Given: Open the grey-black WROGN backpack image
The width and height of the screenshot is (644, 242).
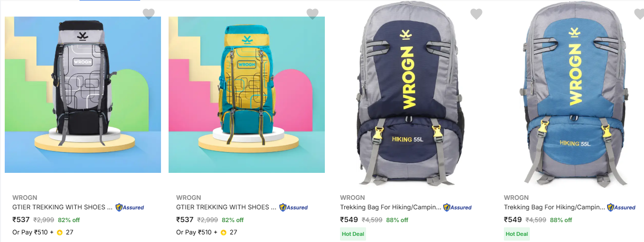Looking at the screenshot, I should click(x=83, y=95).
